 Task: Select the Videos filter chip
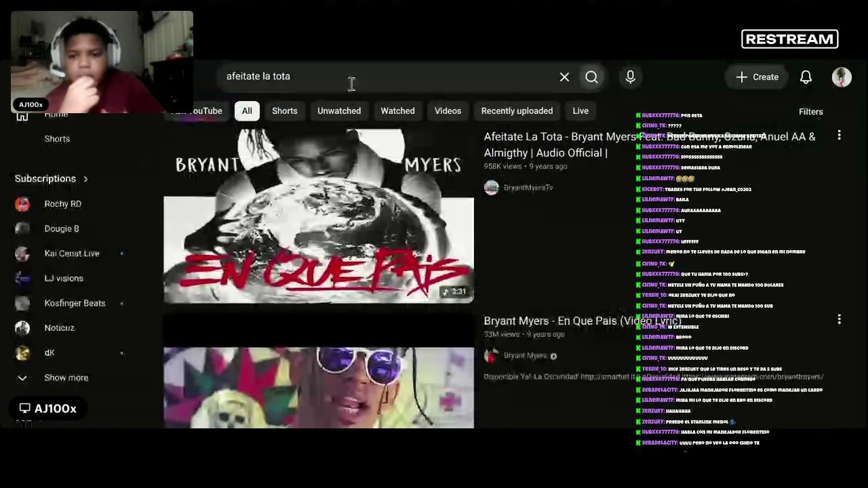pos(448,111)
